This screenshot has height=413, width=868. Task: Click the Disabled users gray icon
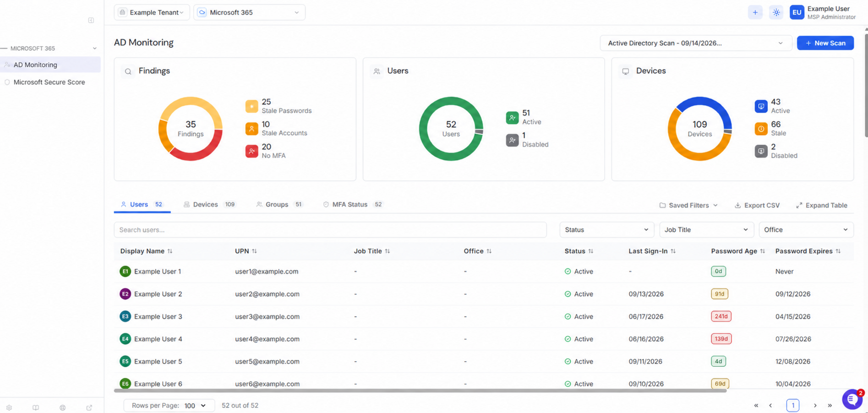(512, 140)
